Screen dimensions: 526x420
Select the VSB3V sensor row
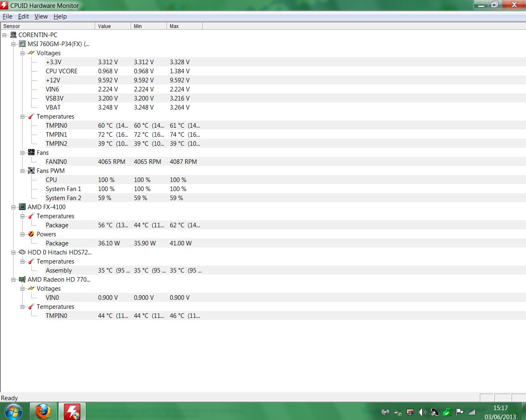click(x=285, y=98)
